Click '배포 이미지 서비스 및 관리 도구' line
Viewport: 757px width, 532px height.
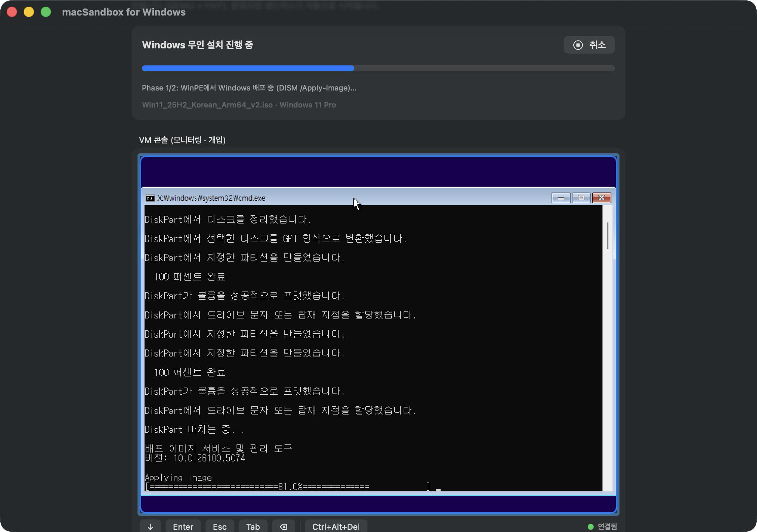point(218,449)
